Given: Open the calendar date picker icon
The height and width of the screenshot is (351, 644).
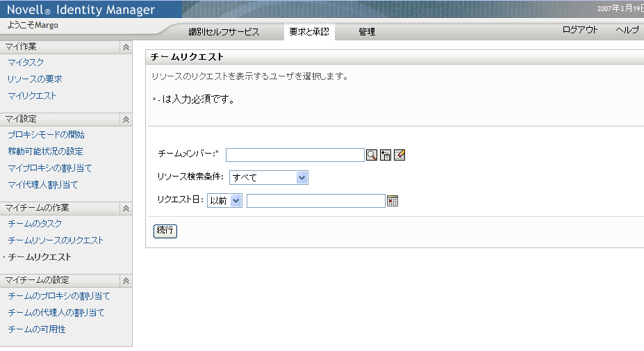Looking at the screenshot, I should [393, 201].
